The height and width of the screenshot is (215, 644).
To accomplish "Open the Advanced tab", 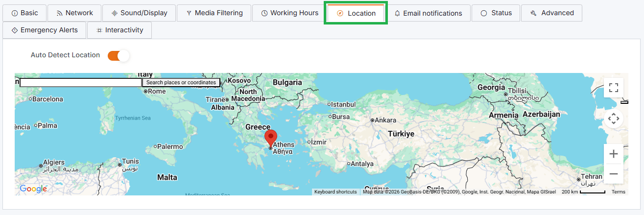I will click(x=551, y=13).
